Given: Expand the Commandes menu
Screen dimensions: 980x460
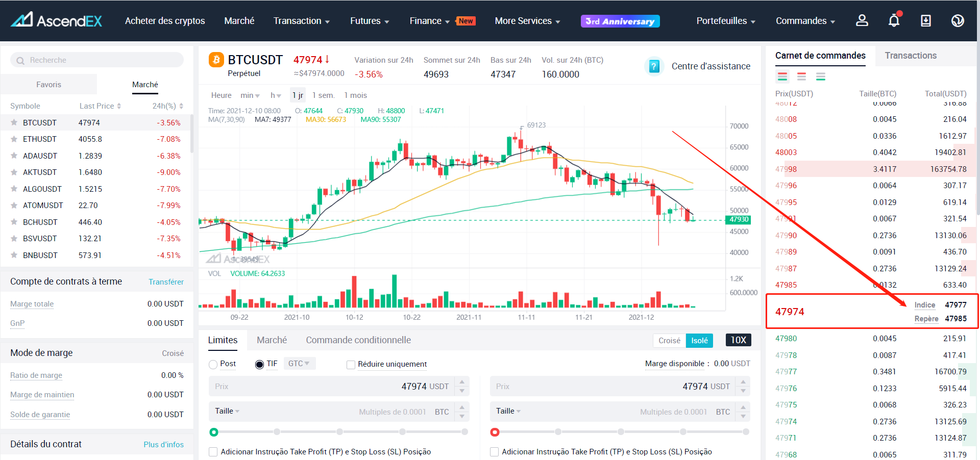Looking at the screenshot, I should [805, 21].
